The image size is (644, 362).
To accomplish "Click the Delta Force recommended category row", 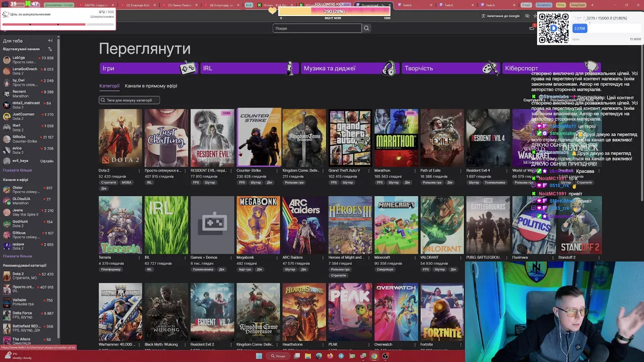I will pos(29,315).
